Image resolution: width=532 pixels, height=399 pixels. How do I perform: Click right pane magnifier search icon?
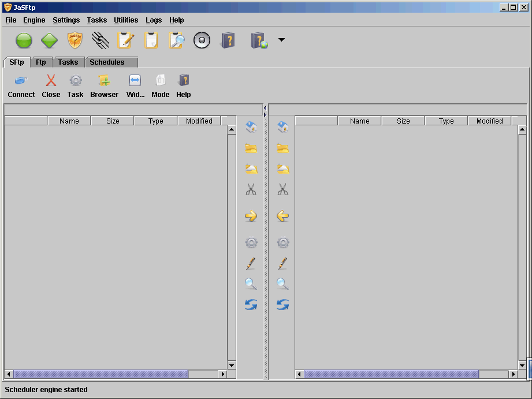coord(283,284)
